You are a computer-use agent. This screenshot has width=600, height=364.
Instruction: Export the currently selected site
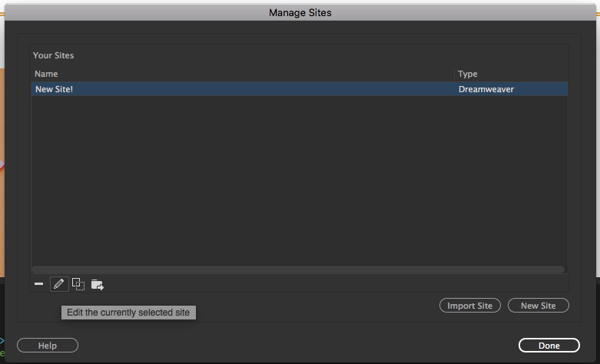(x=98, y=284)
